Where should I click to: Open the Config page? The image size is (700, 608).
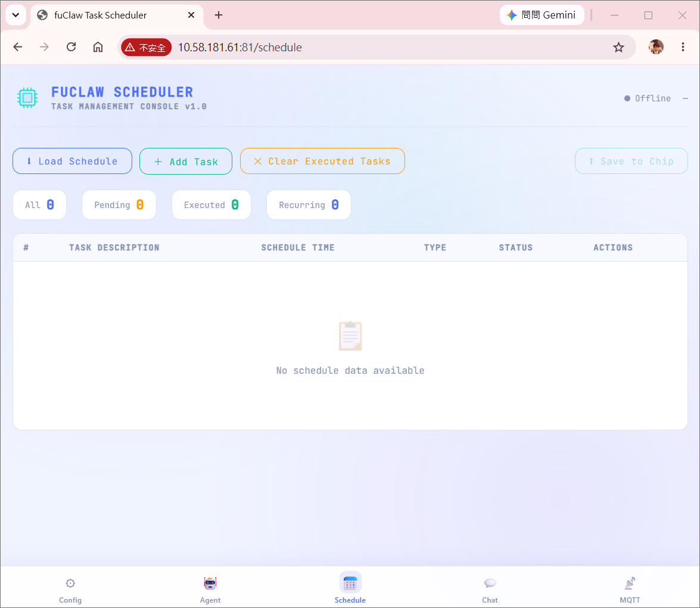[x=70, y=590]
